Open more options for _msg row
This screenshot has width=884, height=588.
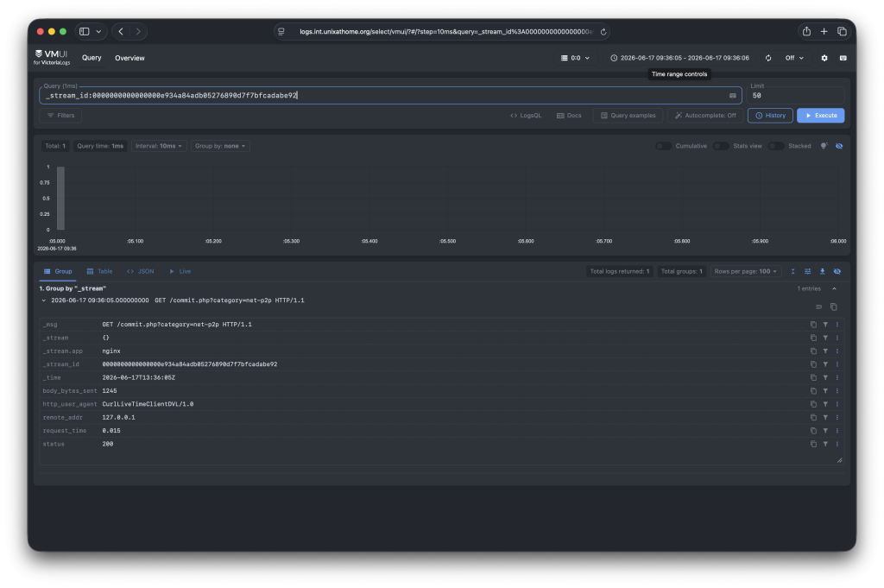837,325
